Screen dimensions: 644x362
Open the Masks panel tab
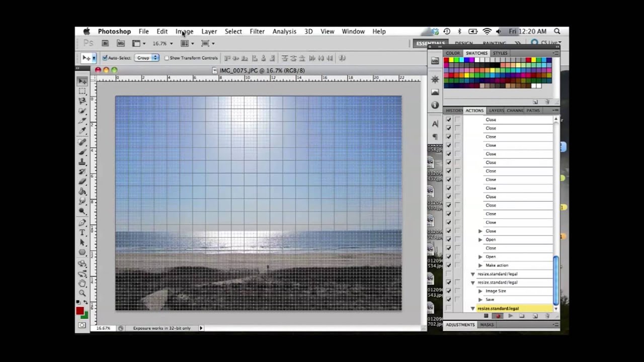(x=487, y=325)
